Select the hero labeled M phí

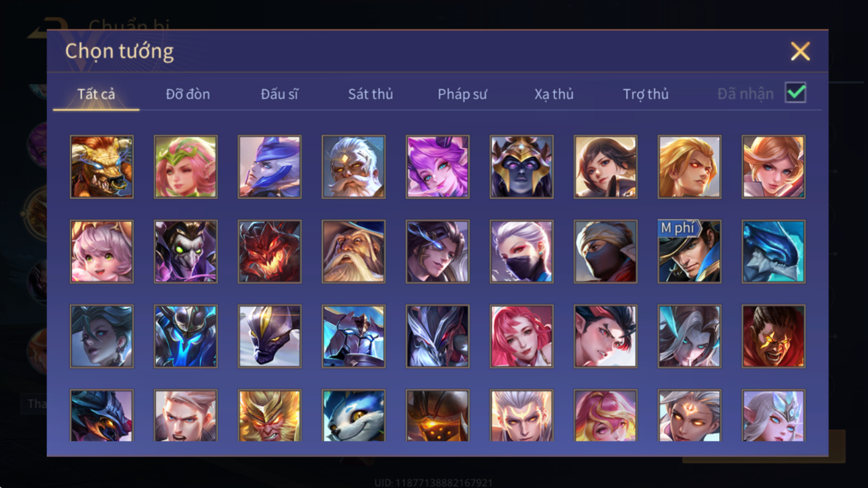pos(689,252)
